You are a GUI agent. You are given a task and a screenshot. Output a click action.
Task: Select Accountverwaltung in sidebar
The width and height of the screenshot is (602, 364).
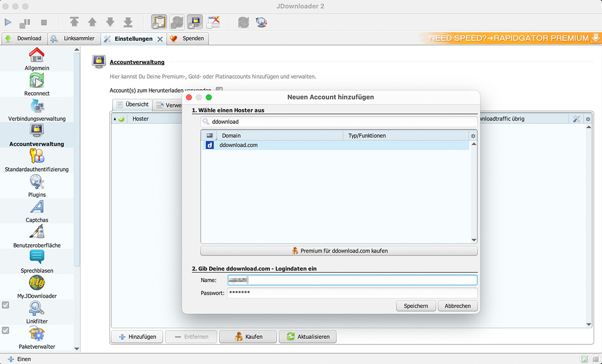tap(37, 135)
